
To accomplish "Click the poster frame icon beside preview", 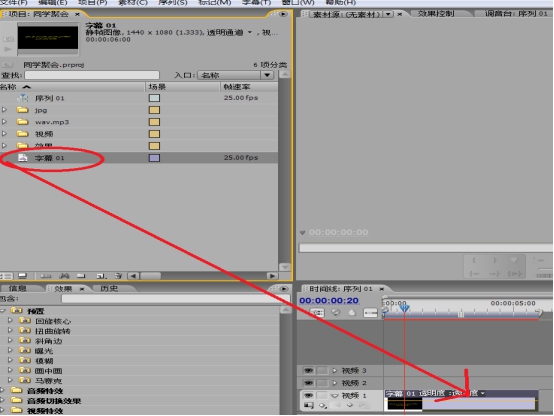I will coord(8,38).
